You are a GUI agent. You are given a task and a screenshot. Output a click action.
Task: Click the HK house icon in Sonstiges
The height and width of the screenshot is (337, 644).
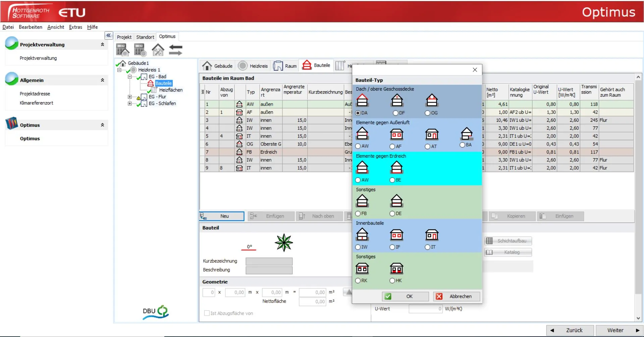click(x=396, y=269)
